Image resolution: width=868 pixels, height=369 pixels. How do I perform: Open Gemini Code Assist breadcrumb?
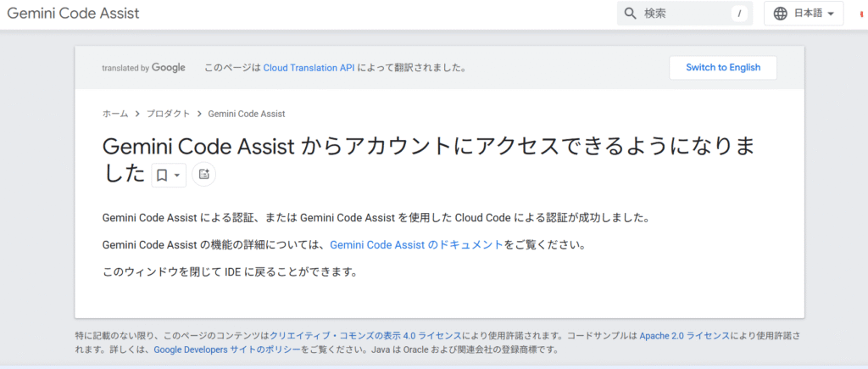(247, 114)
